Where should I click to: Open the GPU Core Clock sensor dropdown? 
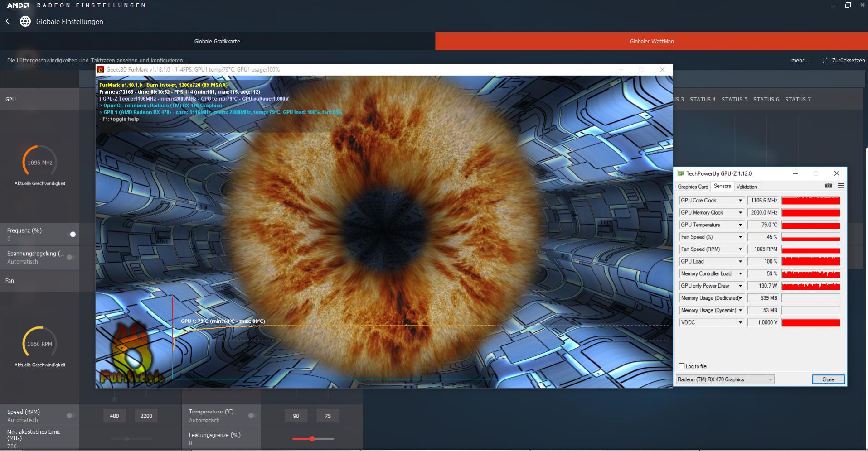pos(741,200)
